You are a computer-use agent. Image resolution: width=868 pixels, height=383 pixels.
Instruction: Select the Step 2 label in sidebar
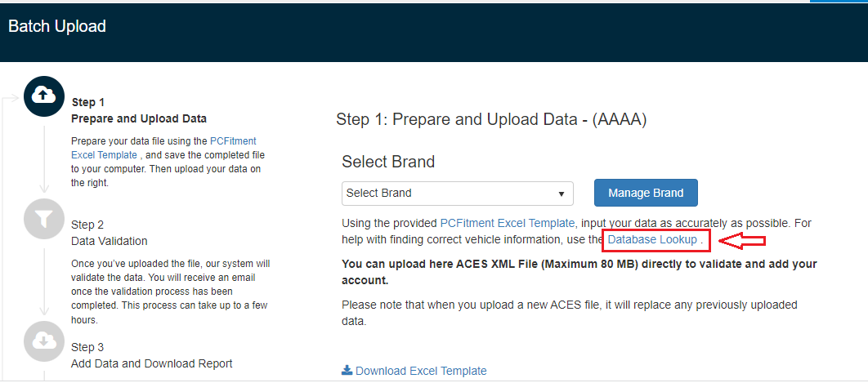(87, 225)
